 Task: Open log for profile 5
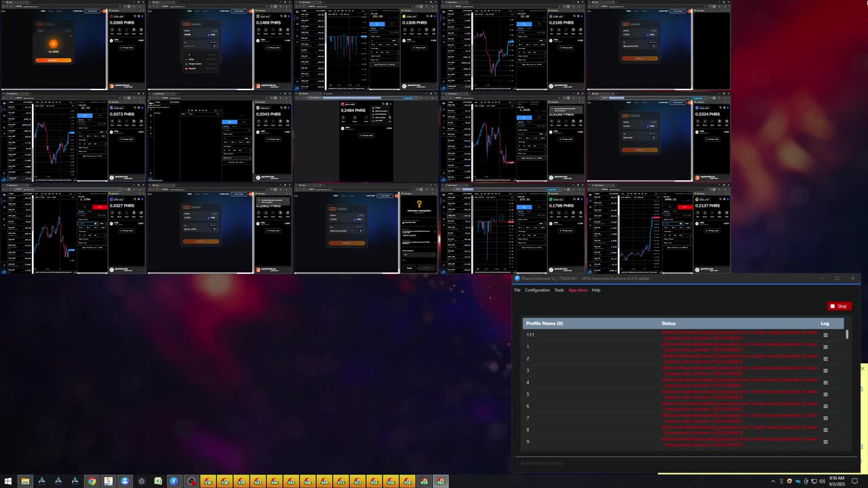point(825,394)
